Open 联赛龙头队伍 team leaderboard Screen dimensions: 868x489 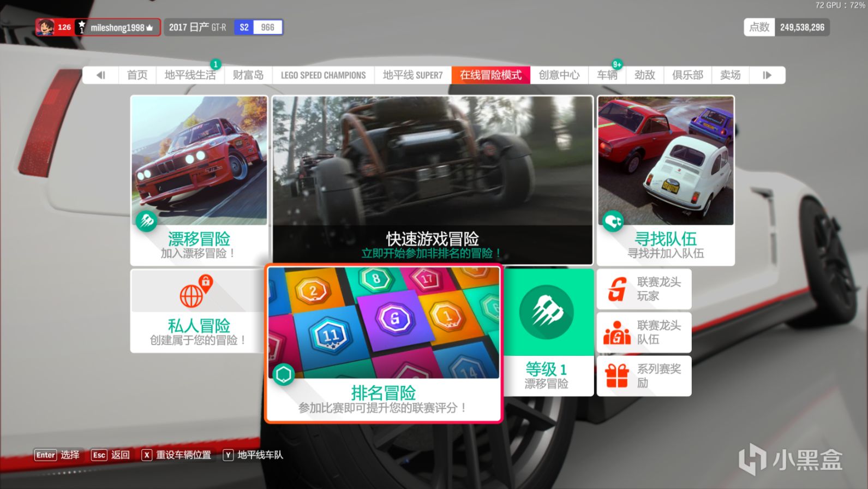644,332
